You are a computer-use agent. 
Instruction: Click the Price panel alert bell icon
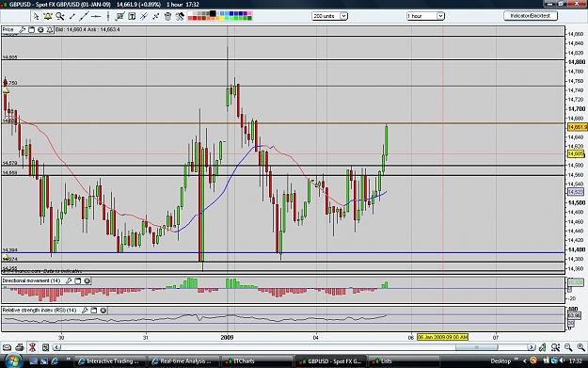pyautogui.click(x=50, y=29)
